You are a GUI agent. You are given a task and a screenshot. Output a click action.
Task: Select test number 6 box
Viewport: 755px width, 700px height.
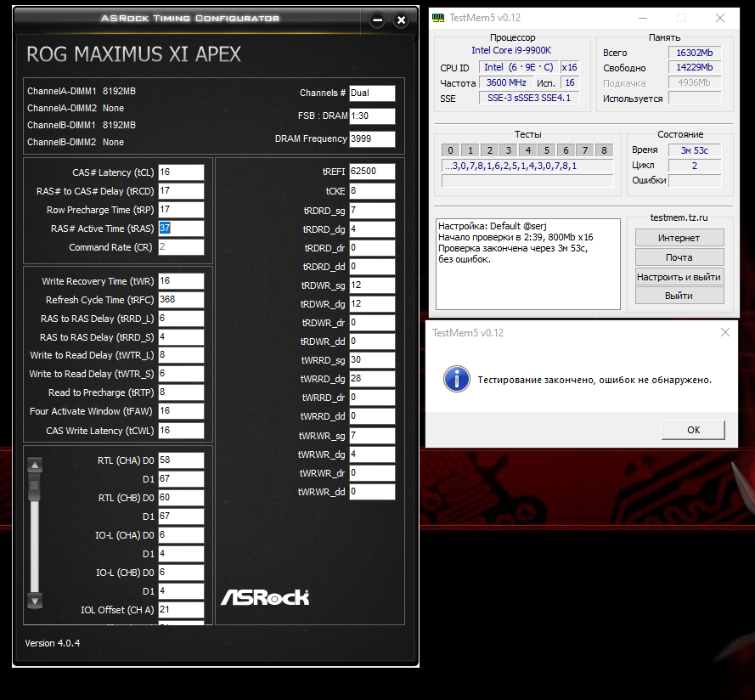[x=566, y=150]
